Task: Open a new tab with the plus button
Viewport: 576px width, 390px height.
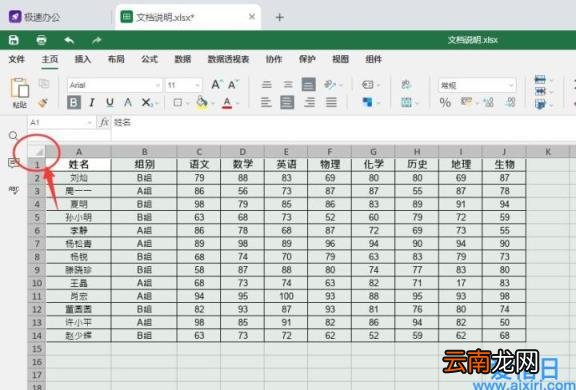Action: click(x=280, y=17)
